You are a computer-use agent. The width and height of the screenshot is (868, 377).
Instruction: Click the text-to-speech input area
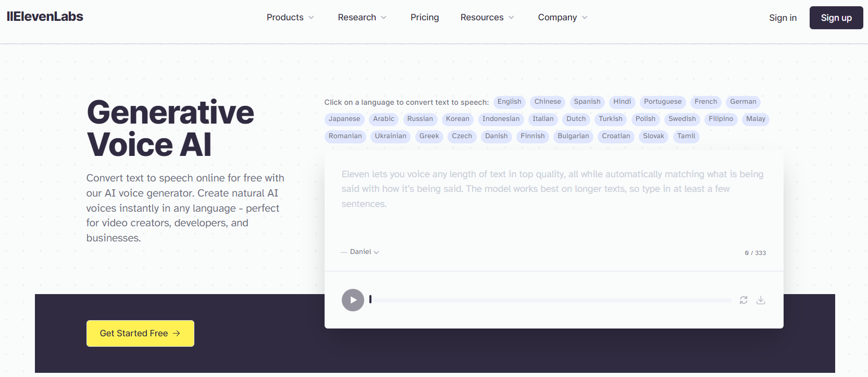(552, 198)
